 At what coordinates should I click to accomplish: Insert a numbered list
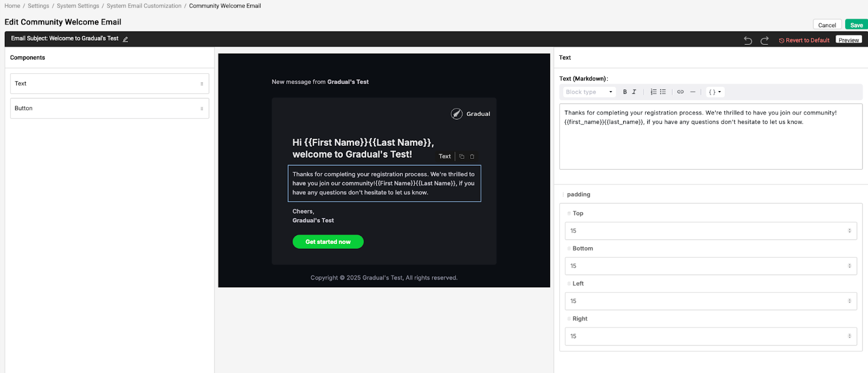[x=654, y=92]
